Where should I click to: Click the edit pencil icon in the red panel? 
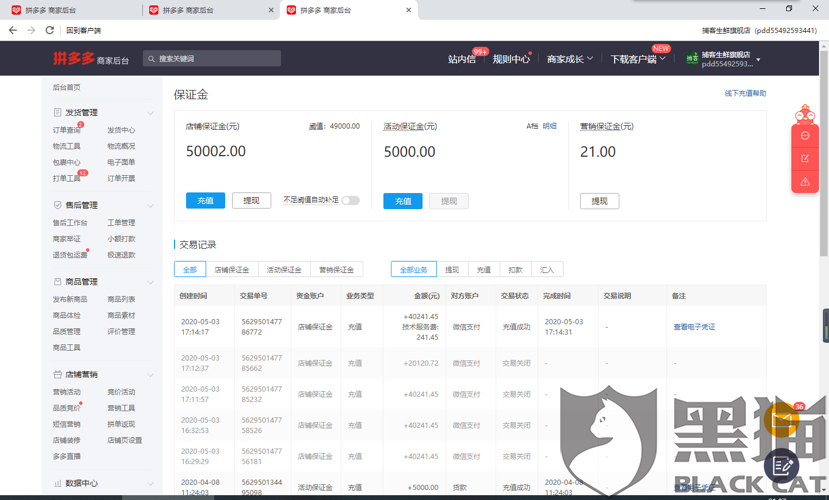tap(805, 159)
